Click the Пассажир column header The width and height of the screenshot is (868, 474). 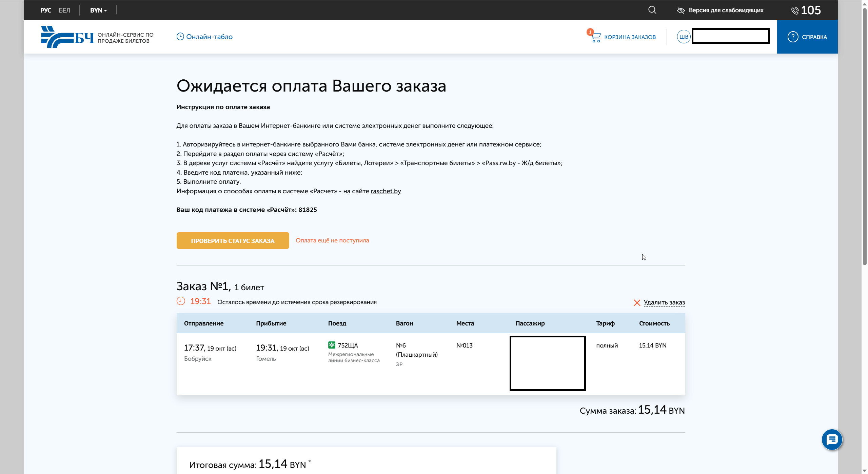(530, 323)
